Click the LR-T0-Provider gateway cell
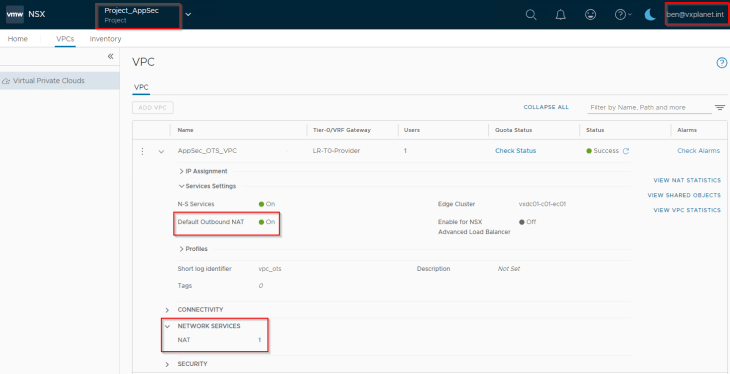Image resolution: width=730 pixels, height=374 pixels. 337,151
